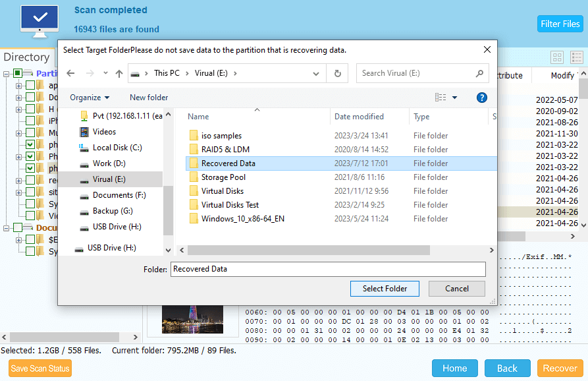The width and height of the screenshot is (588, 381).
Task: Toggle the Partition root checkbox in Directory tree
Action: click(18, 73)
